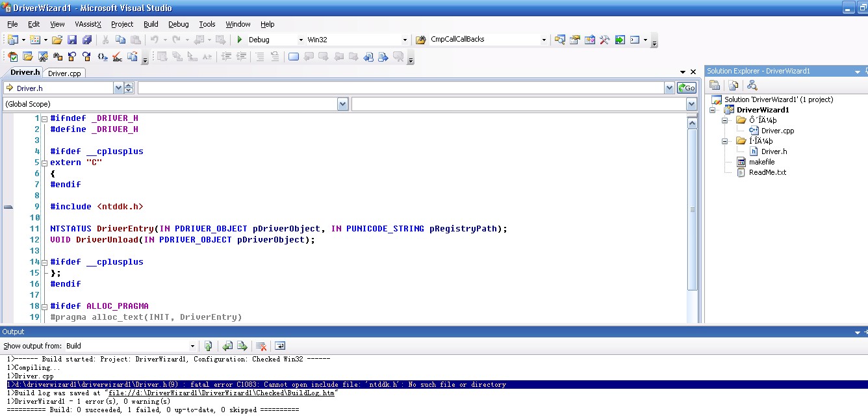Click the Add New Item toolbar icon
The height and width of the screenshot is (418, 868).
[34, 40]
